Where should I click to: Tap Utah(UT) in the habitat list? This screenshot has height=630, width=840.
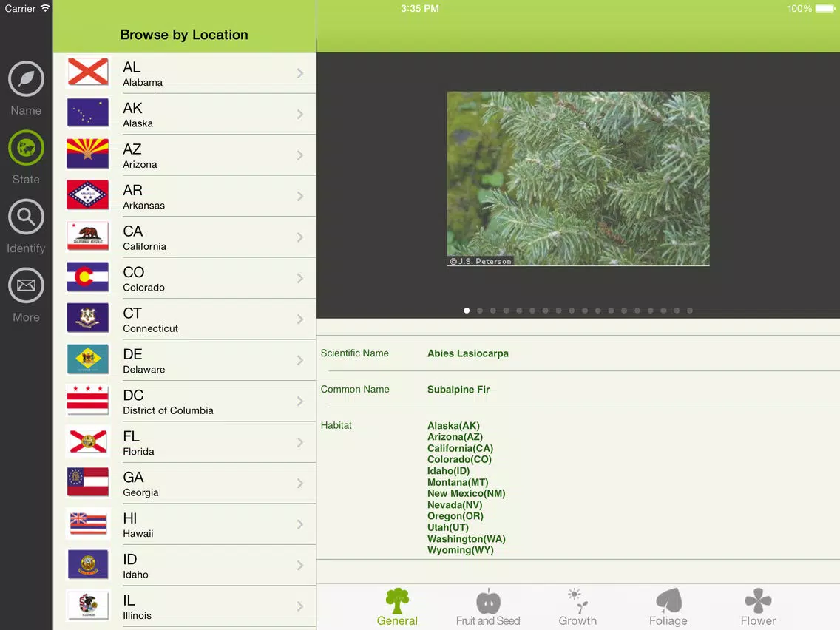tap(448, 527)
